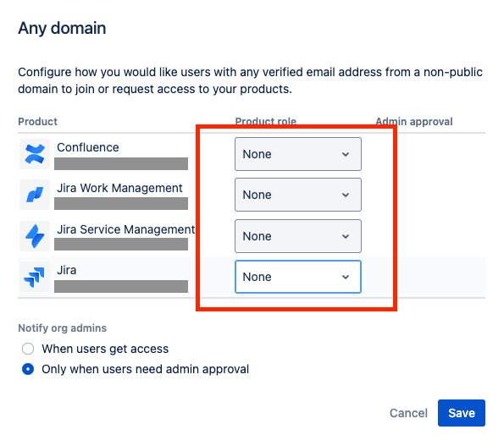The width and height of the screenshot is (504, 446).
Task: Click the Jira Service Management lightning icon
Action: (x=35, y=236)
